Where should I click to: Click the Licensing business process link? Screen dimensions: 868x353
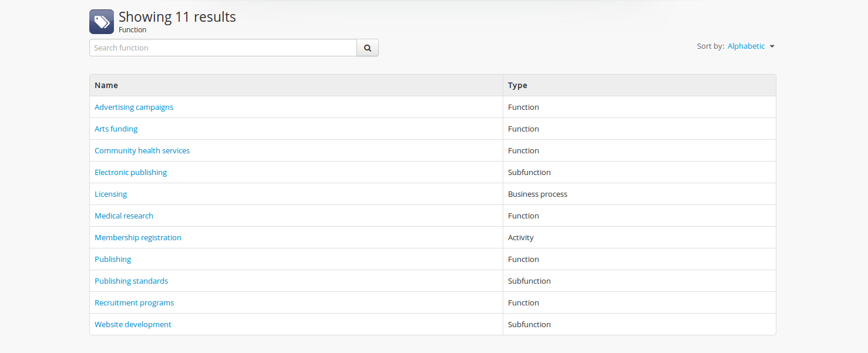(x=111, y=194)
